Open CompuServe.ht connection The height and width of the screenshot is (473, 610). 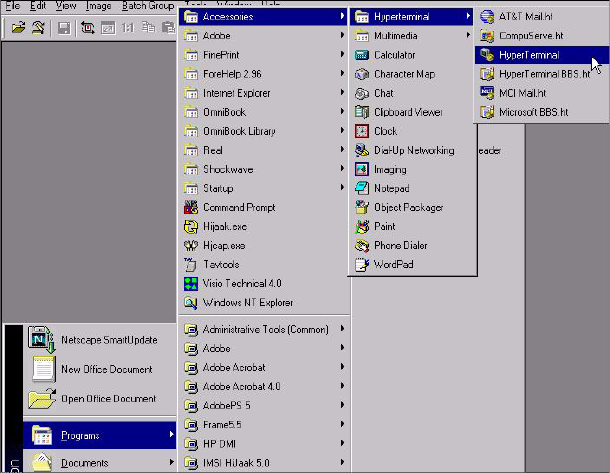coord(541,36)
